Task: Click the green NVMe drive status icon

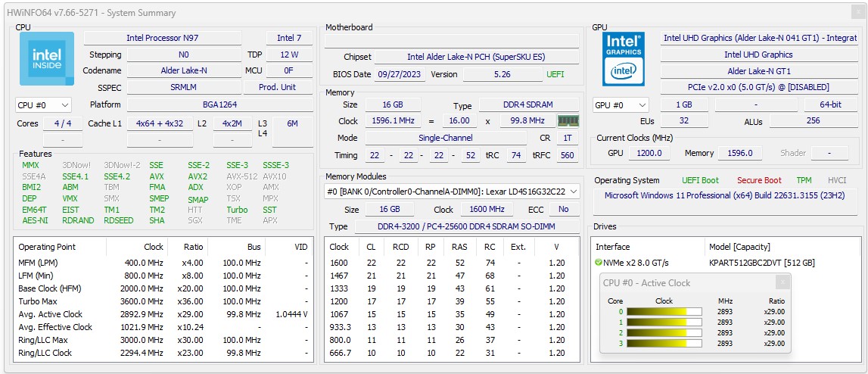Action: (599, 263)
